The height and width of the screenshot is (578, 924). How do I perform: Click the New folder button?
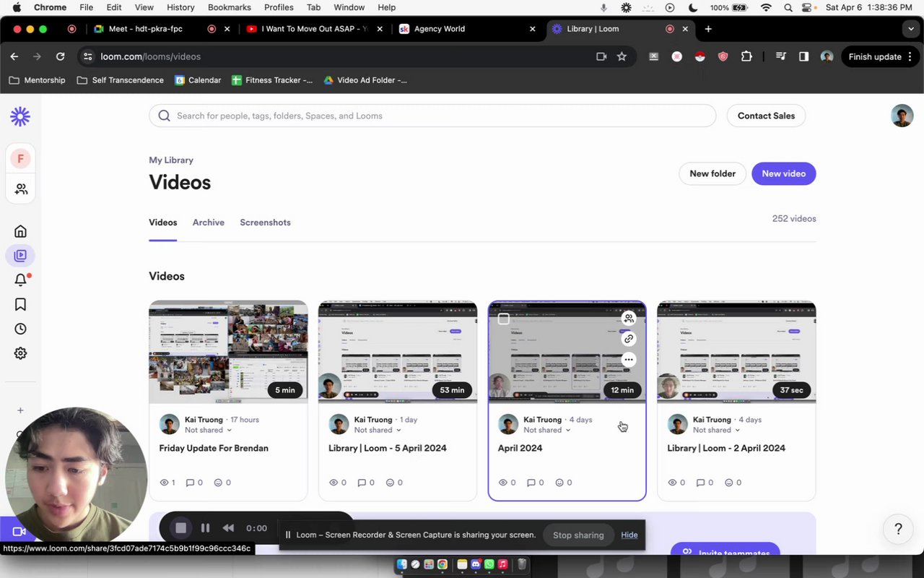(x=712, y=173)
